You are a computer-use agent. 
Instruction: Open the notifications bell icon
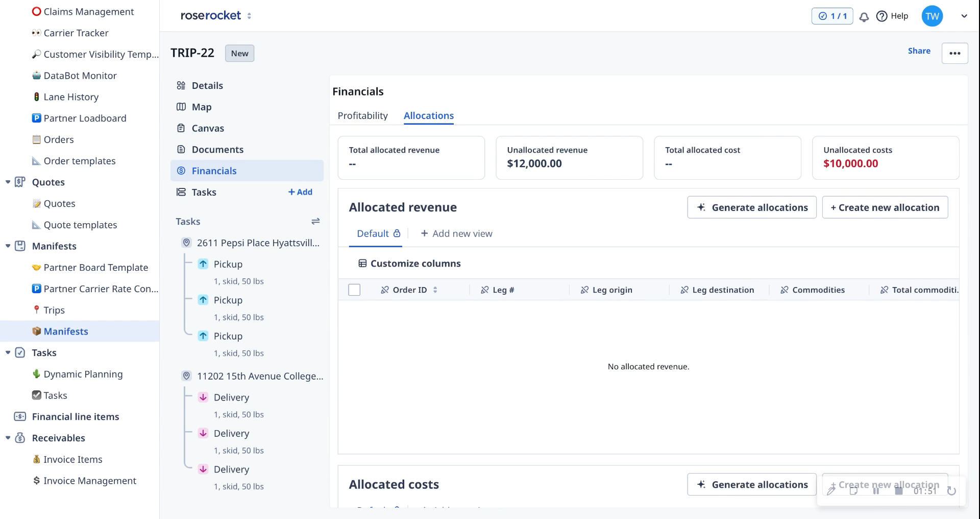point(864,16)
